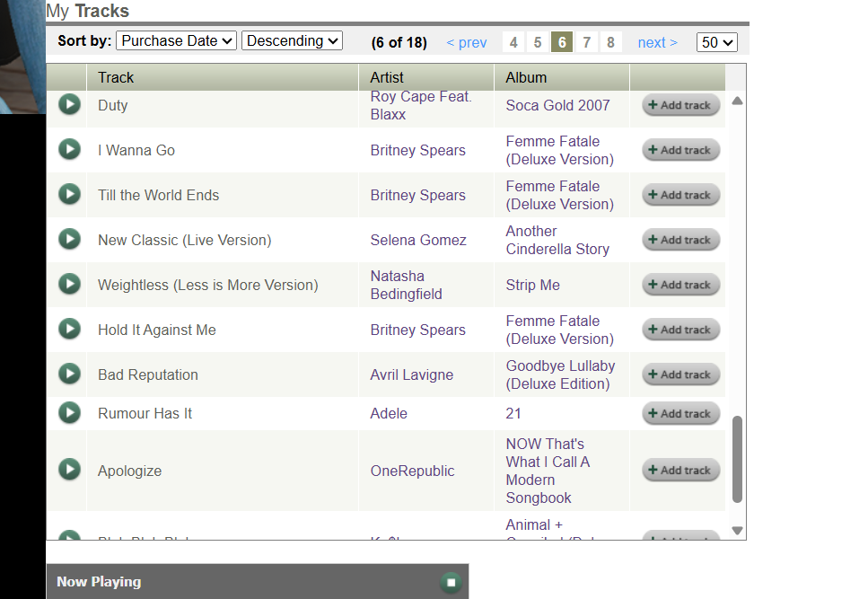The width and height of the screenshot is (868, 599).
Task: Click the track list scrollbar thumb
Action: click(737, 459)
